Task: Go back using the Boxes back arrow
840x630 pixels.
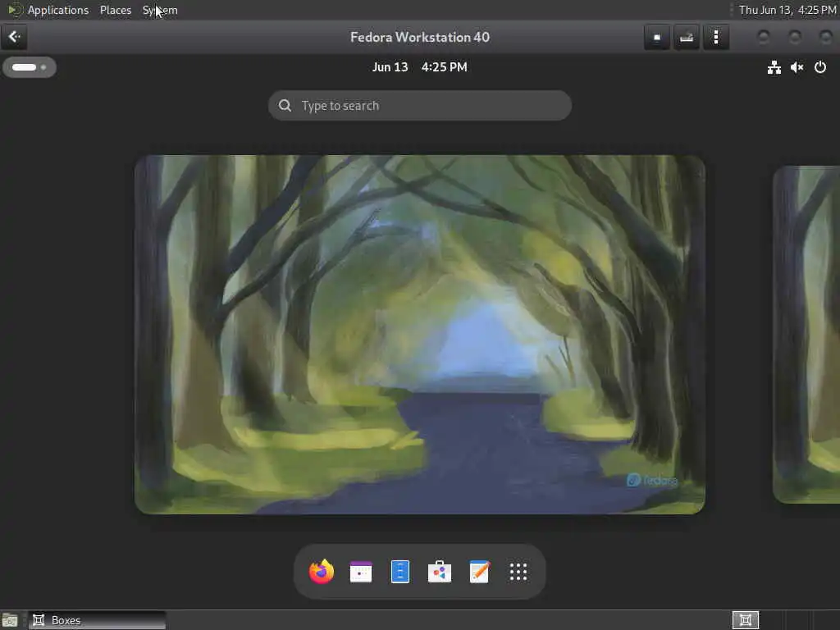Action: pyautogui.click(x=15, y=37)
